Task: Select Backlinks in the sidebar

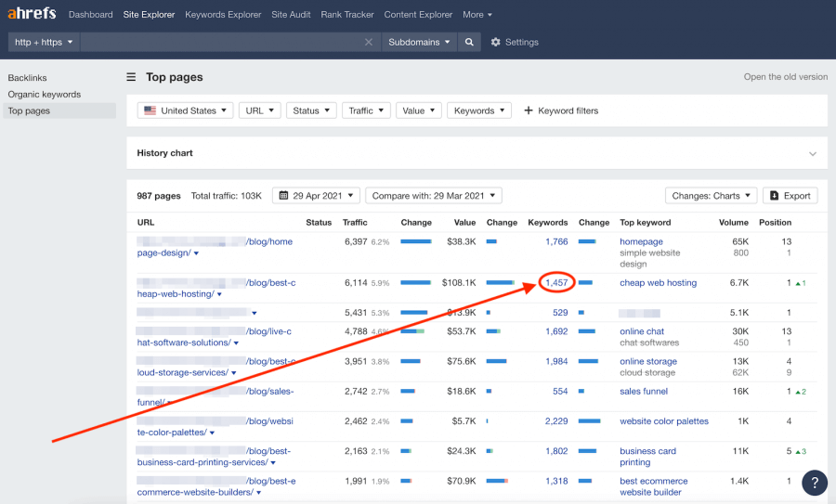Action: [x=27, y=78]
